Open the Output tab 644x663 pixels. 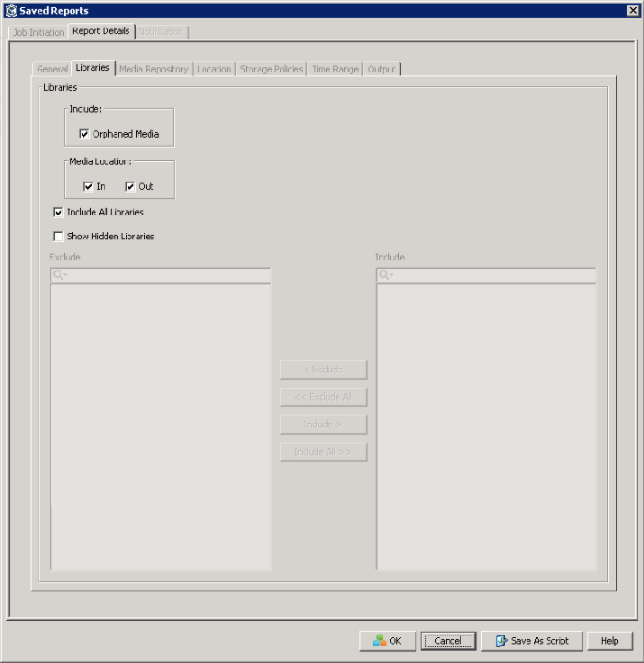pyautogui.click(x=382, y=69)
